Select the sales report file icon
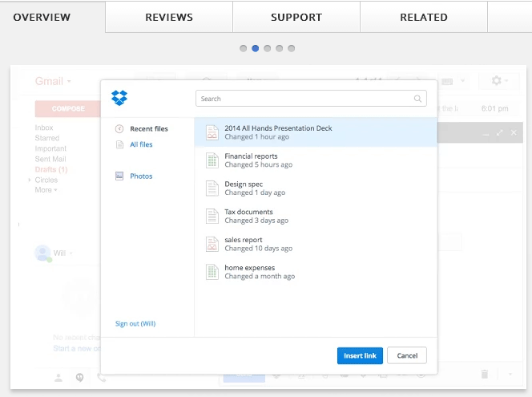532x397 pixels. point(212,244)
